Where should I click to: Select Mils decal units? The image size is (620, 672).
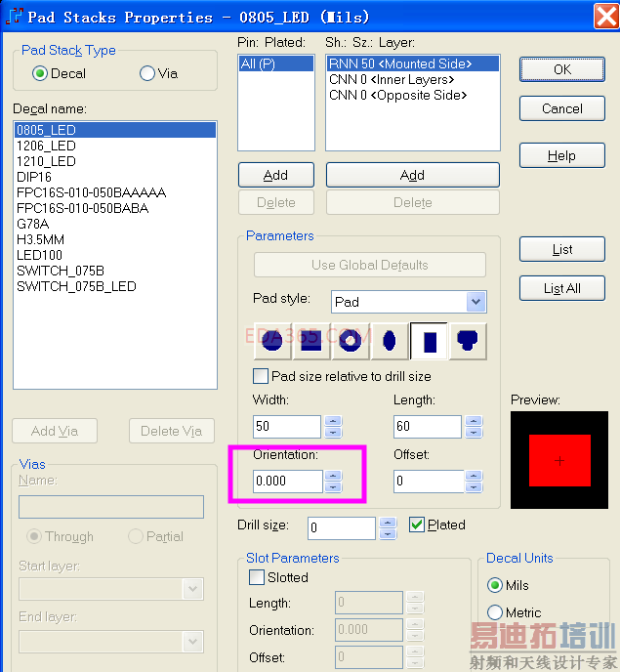pos(495,585)
